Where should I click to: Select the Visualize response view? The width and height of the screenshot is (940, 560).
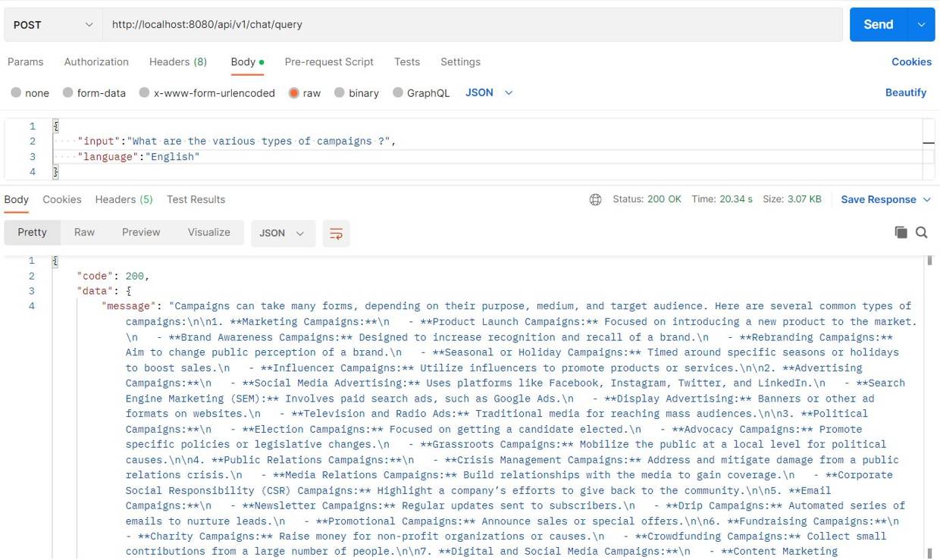tap(209, 233)
